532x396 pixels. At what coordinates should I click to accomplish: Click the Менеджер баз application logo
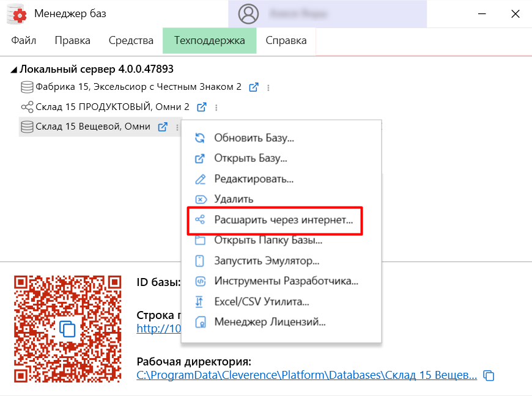coord(17,13)
